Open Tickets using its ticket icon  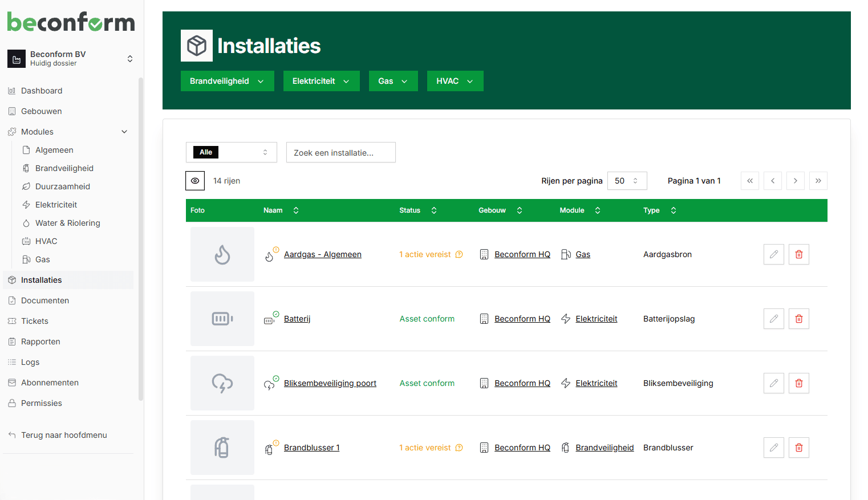pos(12,320)
